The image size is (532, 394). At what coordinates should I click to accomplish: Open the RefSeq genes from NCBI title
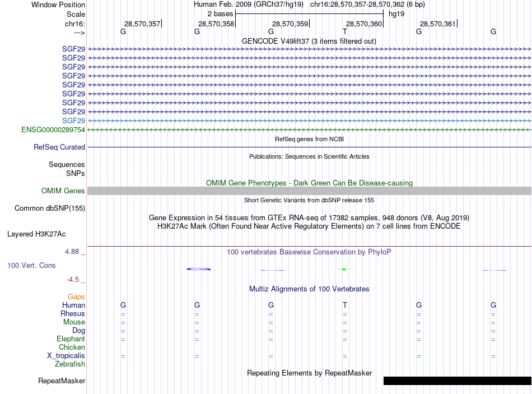309,139
